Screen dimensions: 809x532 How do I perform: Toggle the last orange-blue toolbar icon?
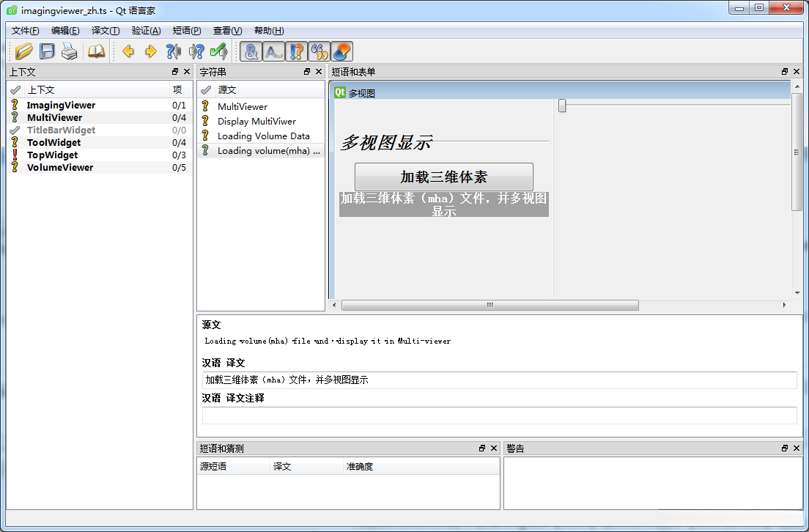pyautogui.click(x=341, y=51)
